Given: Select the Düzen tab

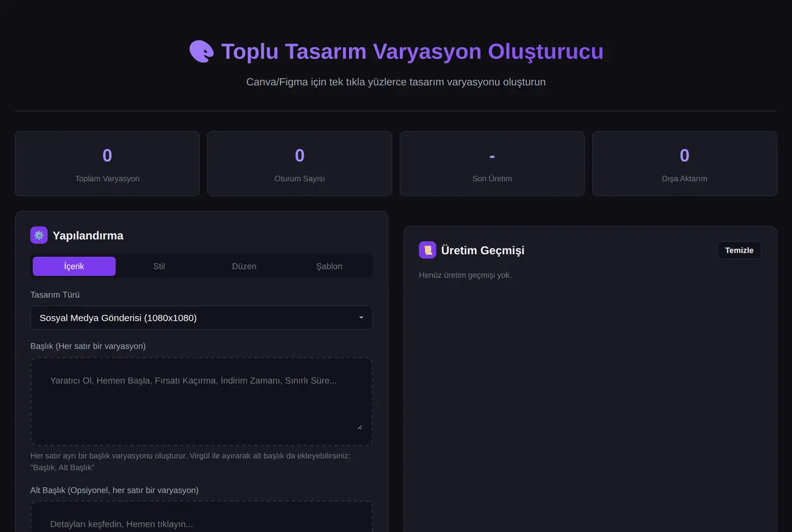Looking at the screenshot, I should click(244, 266).
